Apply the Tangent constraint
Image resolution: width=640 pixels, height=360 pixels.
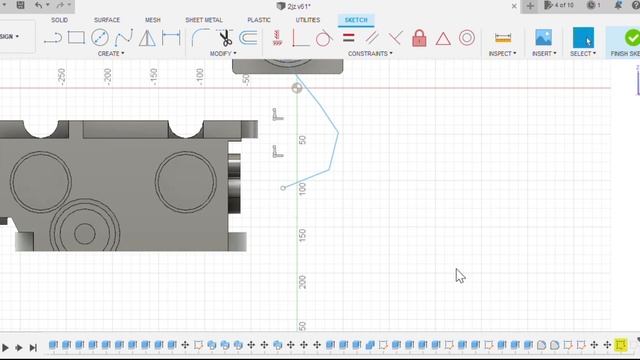tap(324, 38)
